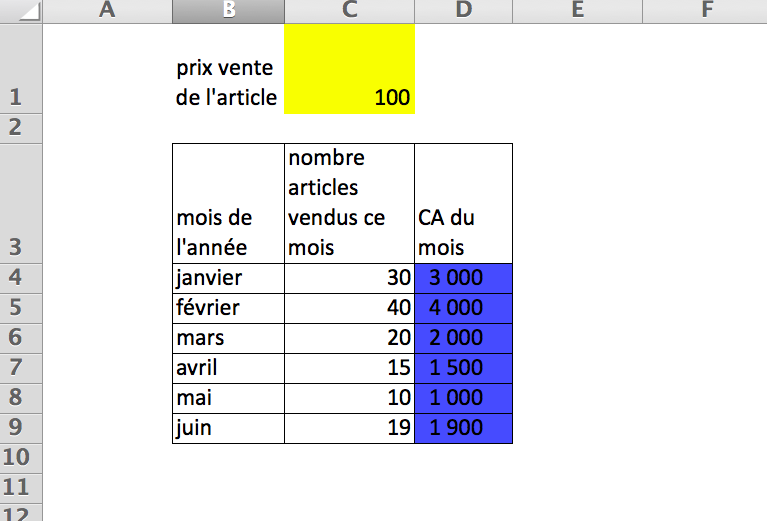Select row 11 header
Image resolution: width=767 pixels, height=521 pixels.
click(21, 488)
